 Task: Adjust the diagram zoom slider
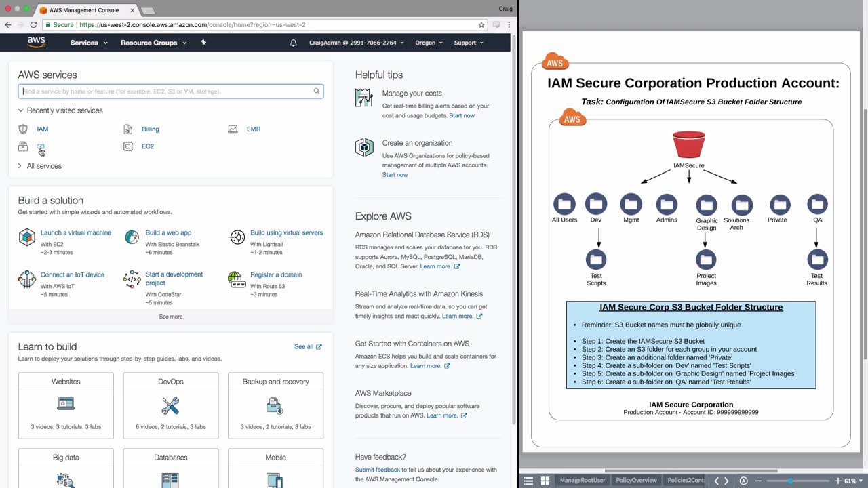click(790, 481)
